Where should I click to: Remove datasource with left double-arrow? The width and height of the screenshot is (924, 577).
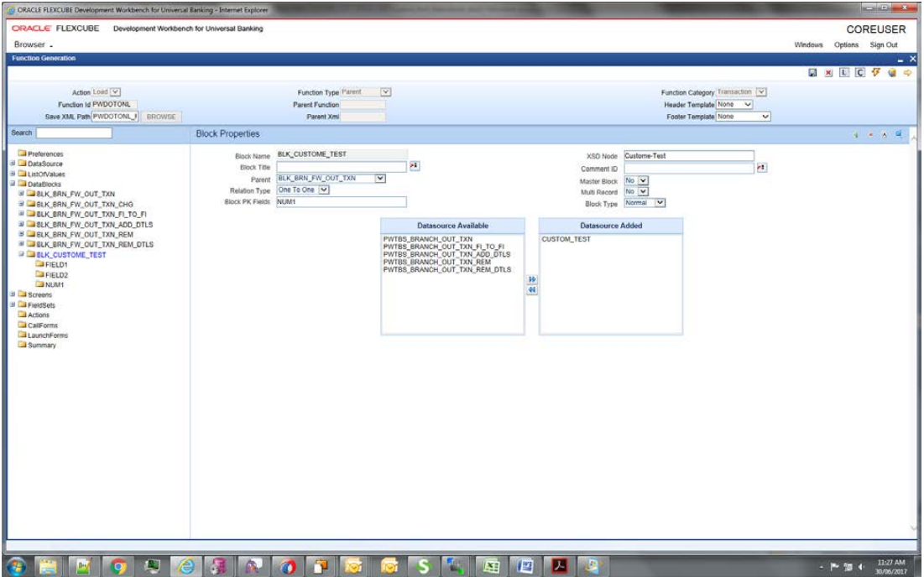pyautogui.click(x=531, y=290)
